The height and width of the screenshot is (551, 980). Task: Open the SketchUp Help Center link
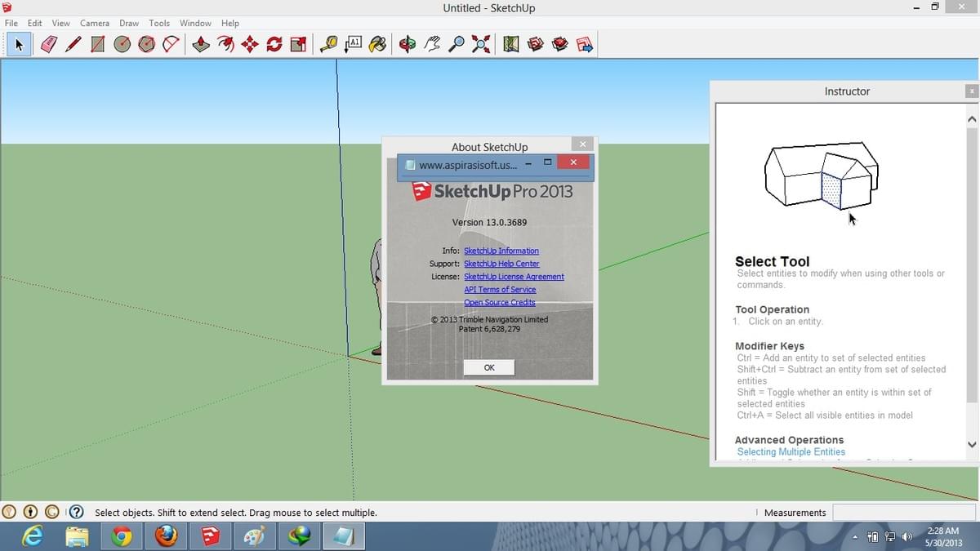click(x=501, y=264)
